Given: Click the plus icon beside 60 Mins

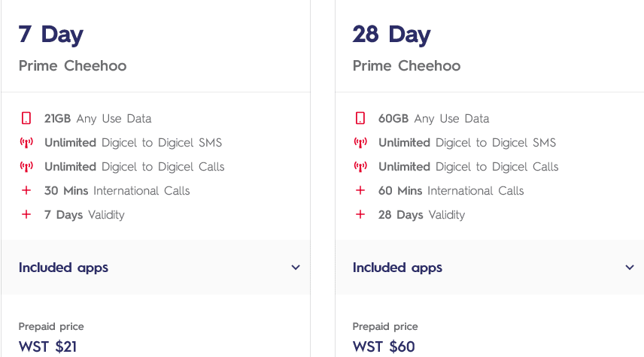Looking at the screenshot, I should pos(360,191).
